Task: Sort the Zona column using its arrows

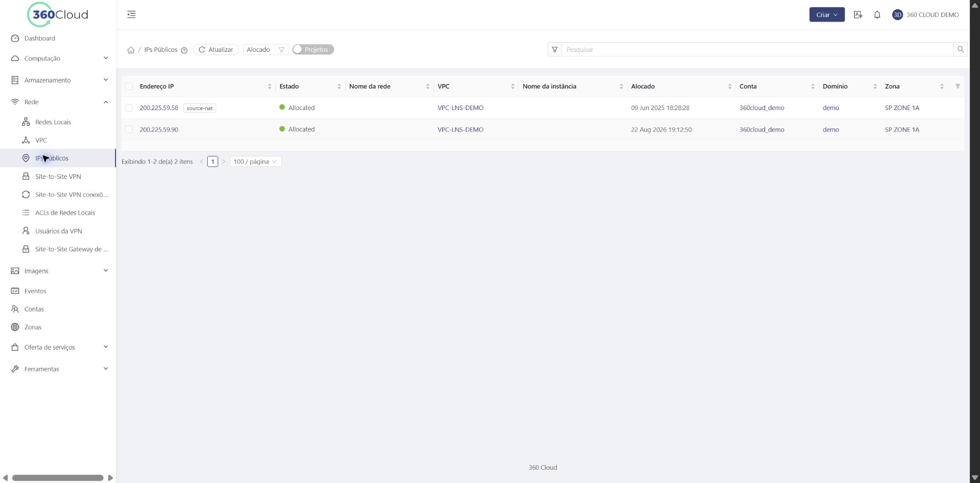Action: [x=942, y=86]
